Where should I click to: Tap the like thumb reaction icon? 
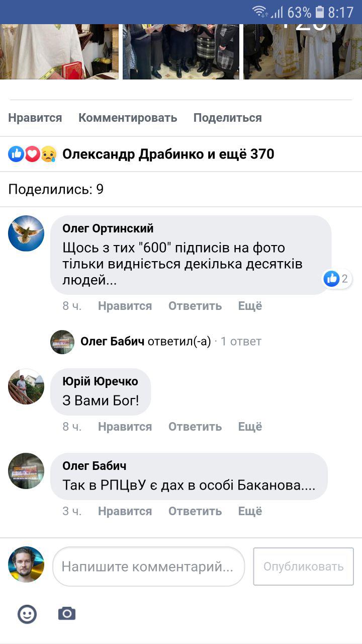tap(16, 154)
